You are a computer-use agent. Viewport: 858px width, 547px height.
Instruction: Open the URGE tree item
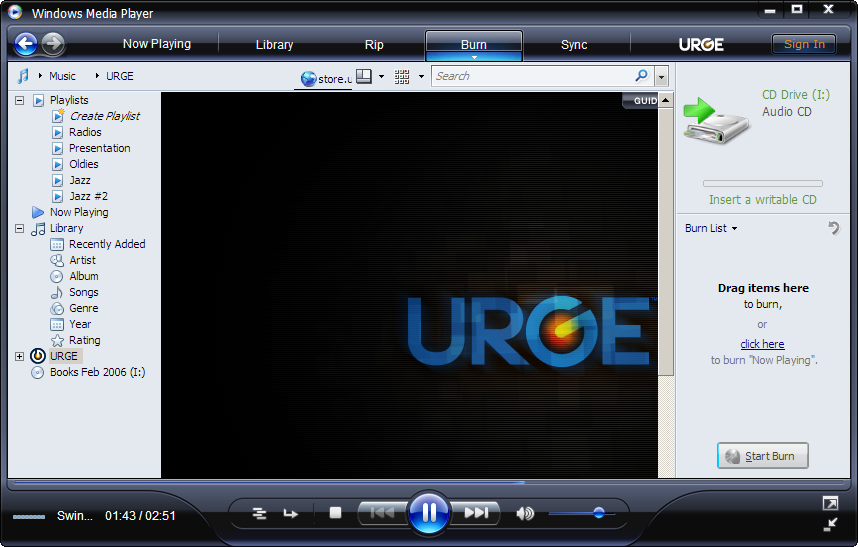pyautogui.click(x=64, y=356)
